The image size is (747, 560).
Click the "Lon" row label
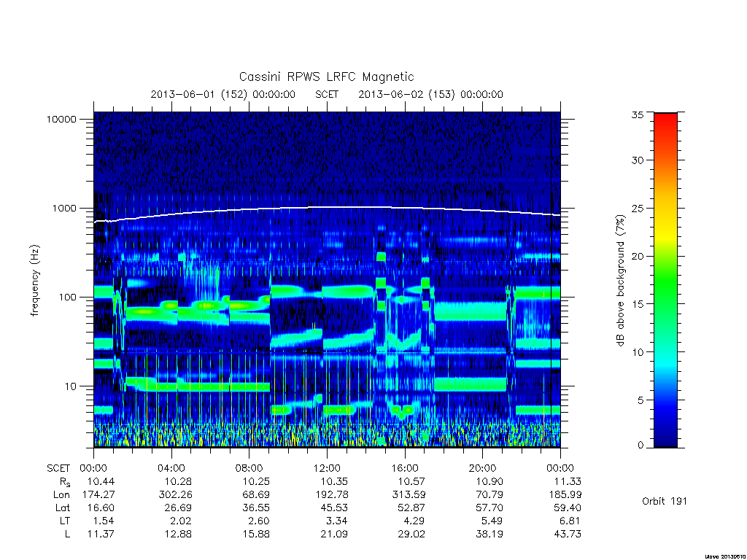pos(61,495)
